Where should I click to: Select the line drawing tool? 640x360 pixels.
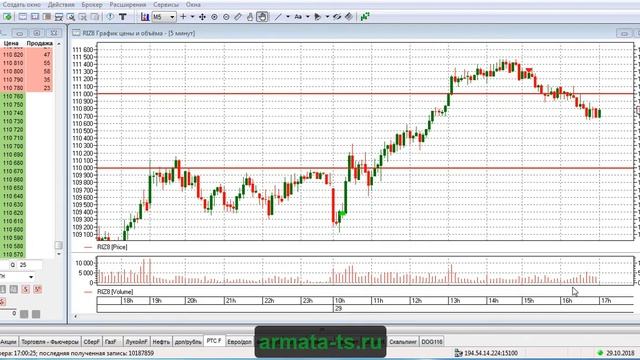[278, 17]
